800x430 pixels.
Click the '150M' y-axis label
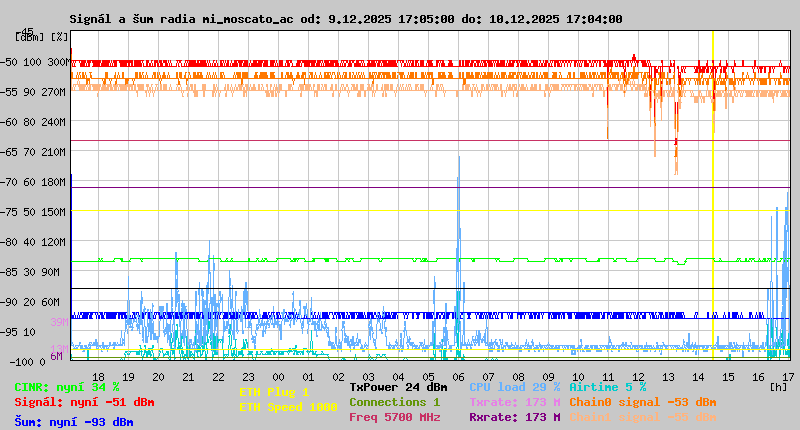pyautogui.click(x=56, y=212)
